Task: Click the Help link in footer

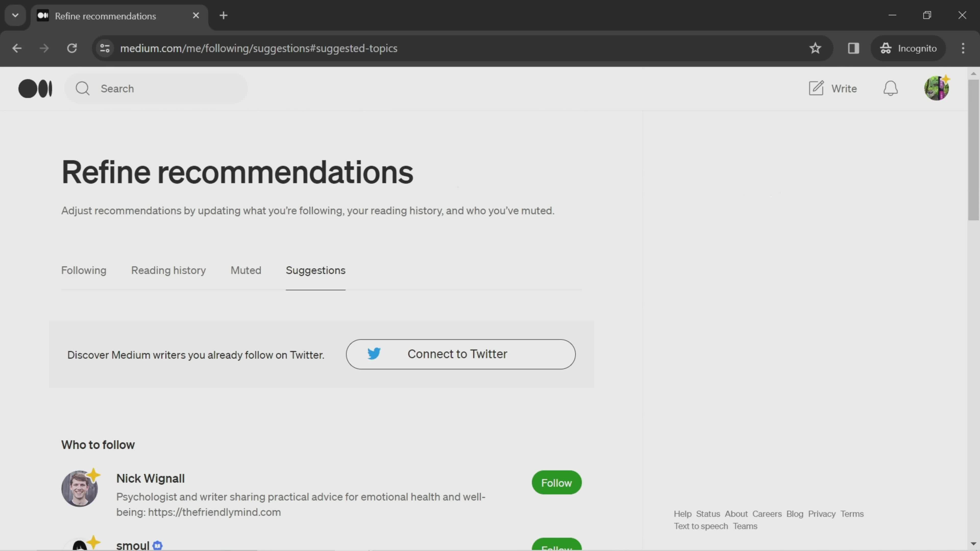Action: coord(682,513)
